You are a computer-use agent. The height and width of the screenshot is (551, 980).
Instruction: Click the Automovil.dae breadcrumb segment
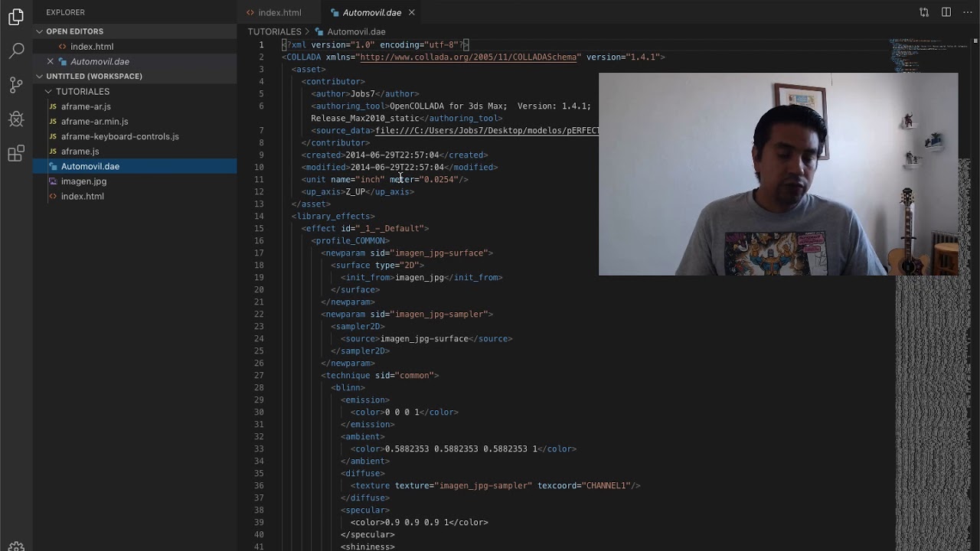[x=356, y=31]
